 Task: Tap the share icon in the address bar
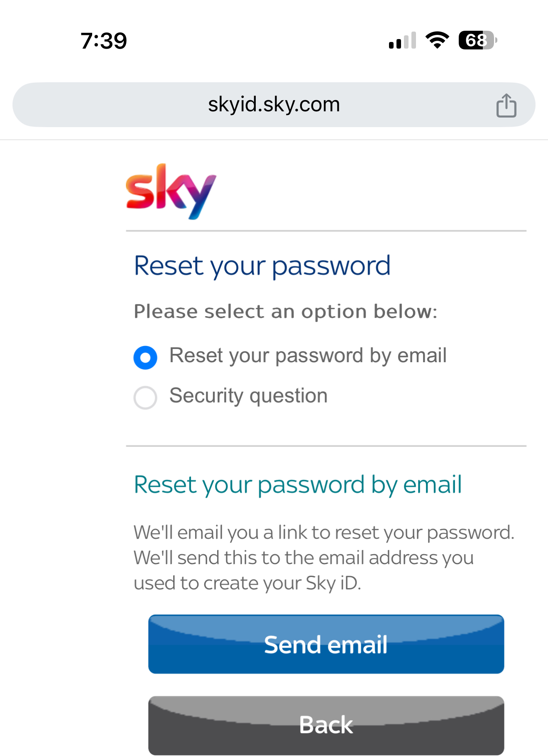506,106
